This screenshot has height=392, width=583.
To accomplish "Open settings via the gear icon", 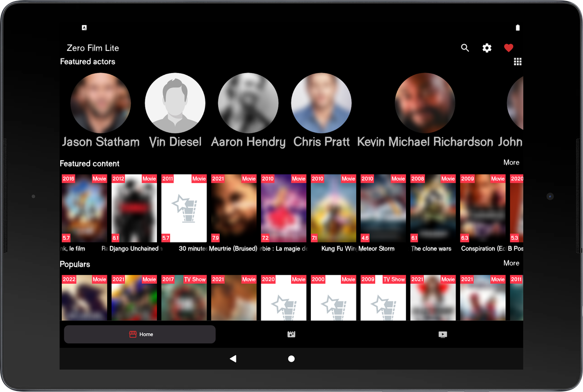I will 487,48.
